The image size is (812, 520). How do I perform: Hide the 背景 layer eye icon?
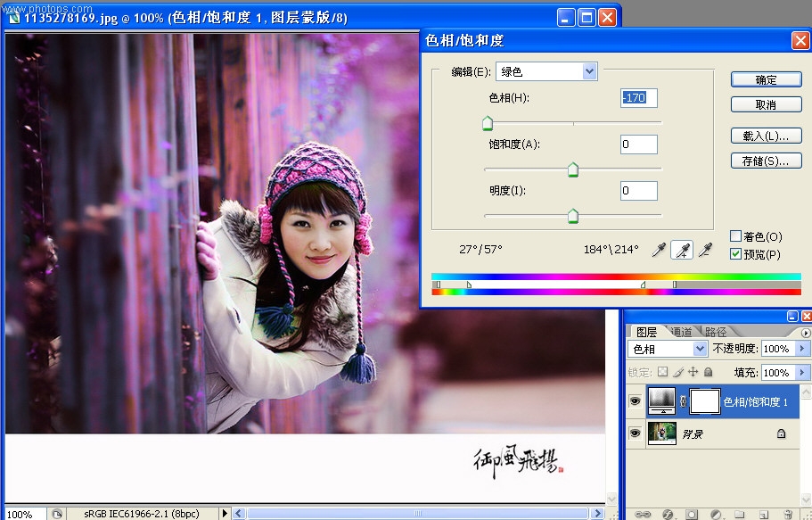click(636, 433)
